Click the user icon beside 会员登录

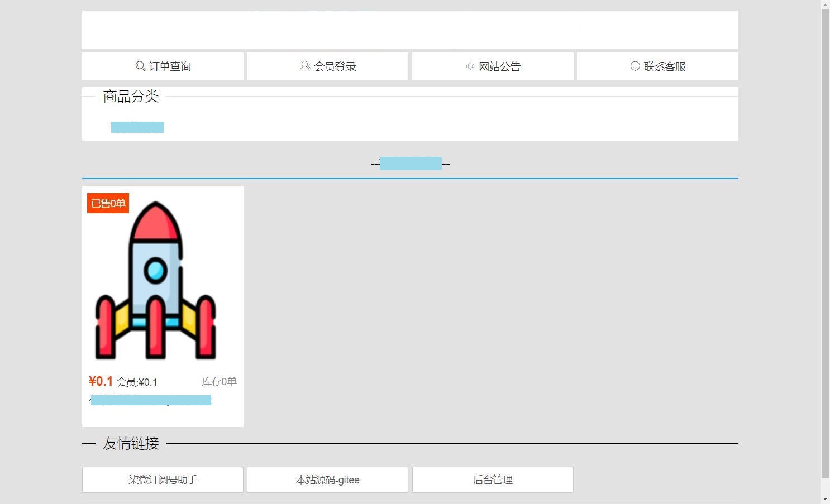pos(305,66)
